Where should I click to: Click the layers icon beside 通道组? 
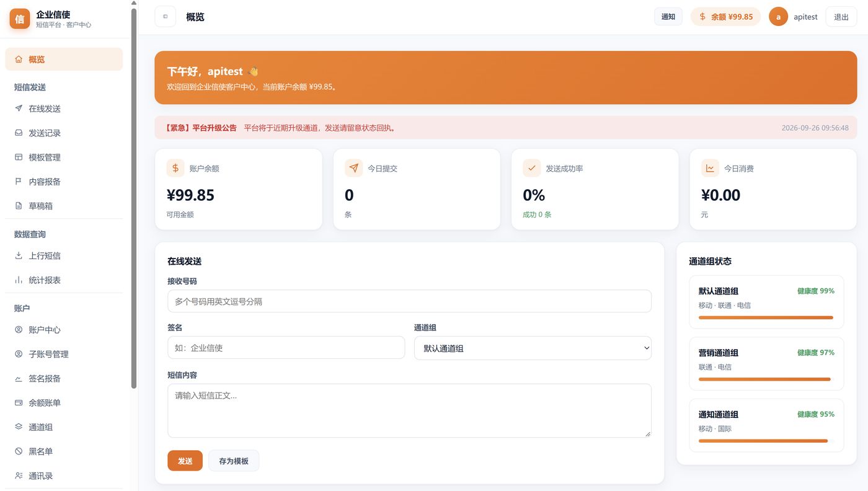point(19,427)
